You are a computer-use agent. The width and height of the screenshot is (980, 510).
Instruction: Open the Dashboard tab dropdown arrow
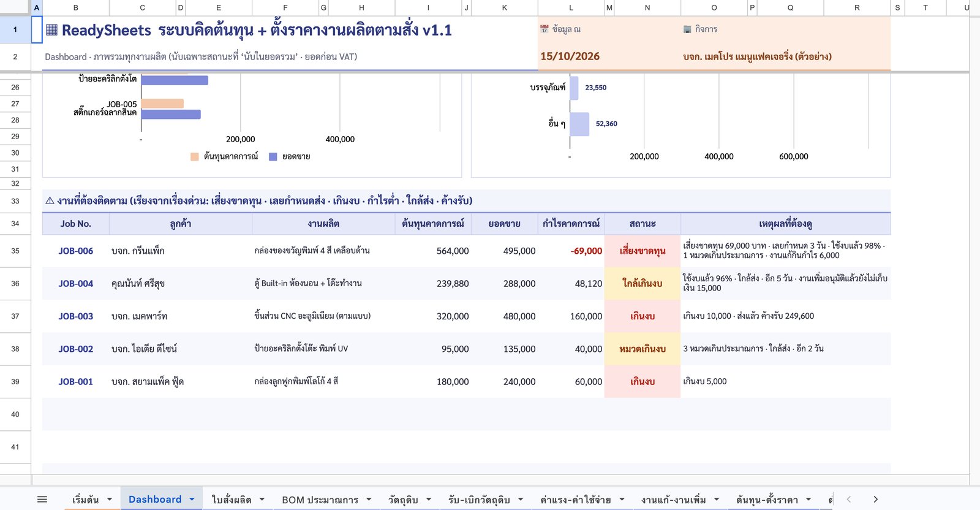click(192, 500)
